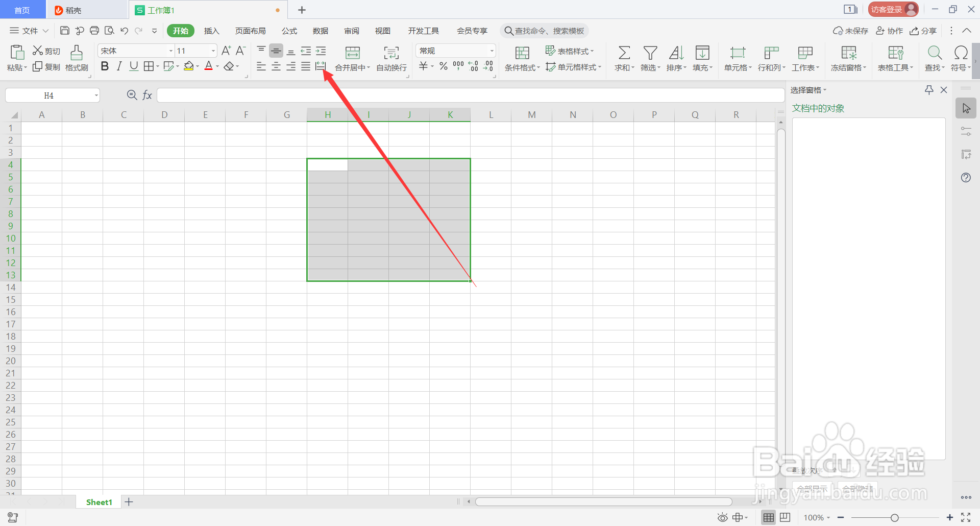Viewport: 980px width, 526px height.
Task: Select the Sheet1 tab
Action: click(99, 502)
